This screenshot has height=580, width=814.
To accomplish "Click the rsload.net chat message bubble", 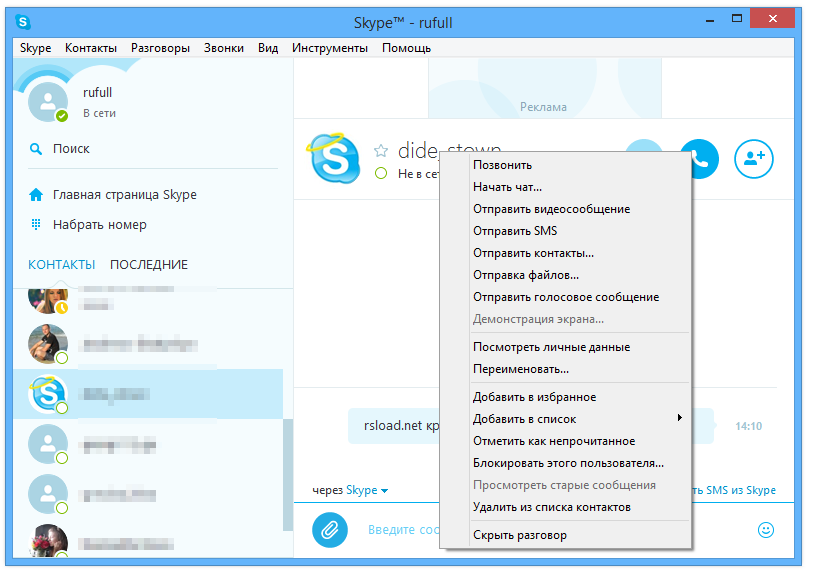I will point(395,426).
